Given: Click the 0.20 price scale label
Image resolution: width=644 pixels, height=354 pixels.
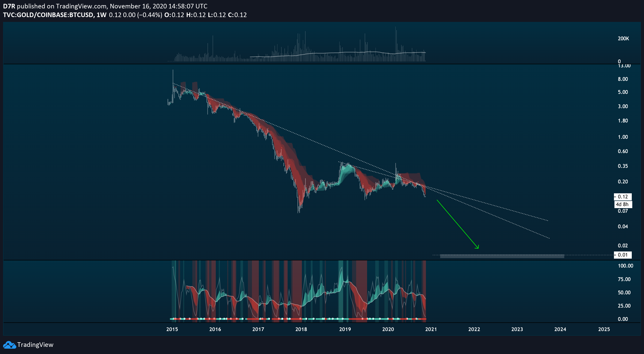Looking at the screenshot, I should [x=623, y=182].
